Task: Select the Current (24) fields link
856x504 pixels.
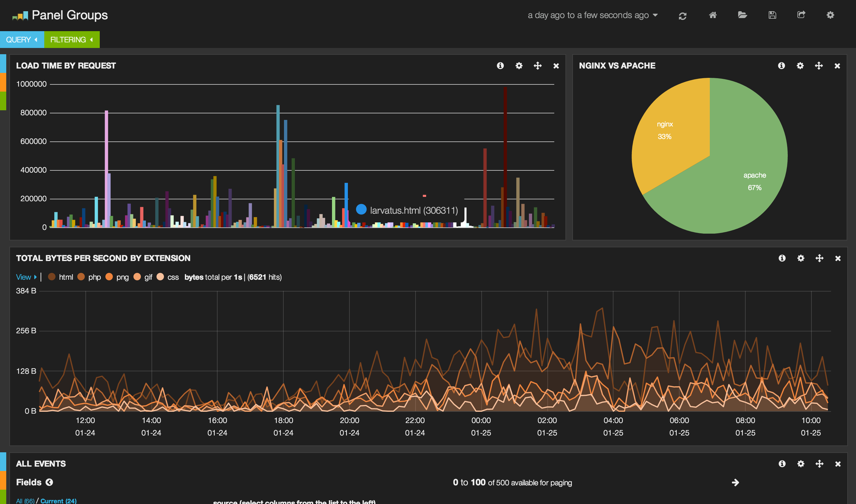Action: [58, 501]
